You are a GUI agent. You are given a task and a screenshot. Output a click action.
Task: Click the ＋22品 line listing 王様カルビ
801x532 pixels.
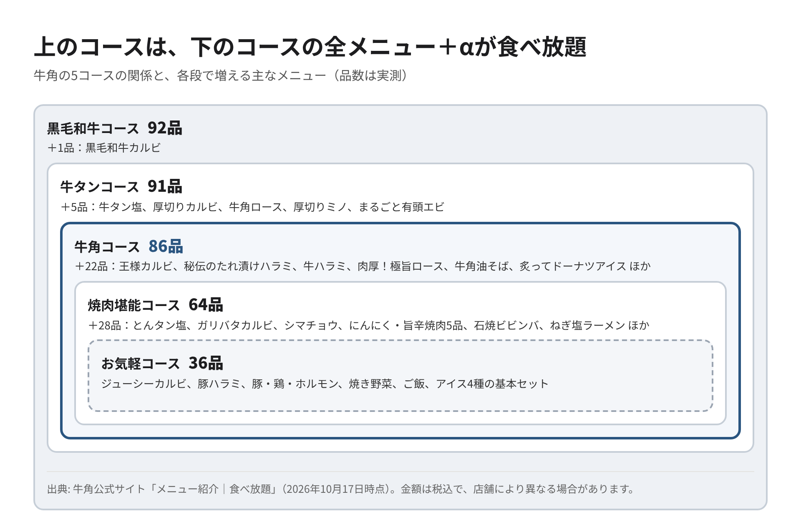pyautogui.click(x=363, y=266)
